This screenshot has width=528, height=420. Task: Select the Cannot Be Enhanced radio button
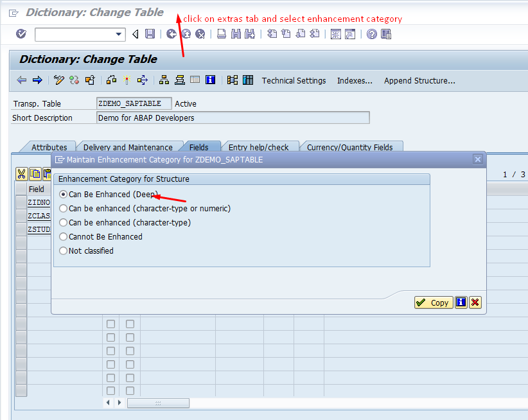(x=63, y=236)
